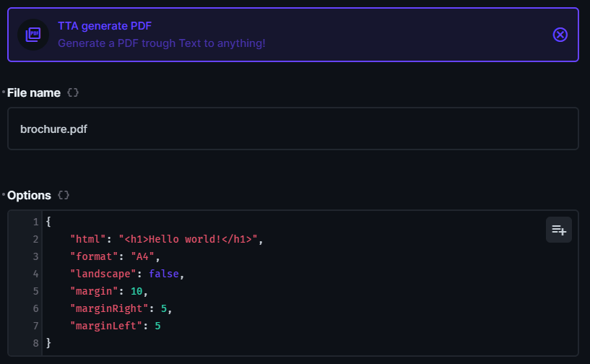This screenshot has width=590, height=364.
Task: Click the "html" key on line 2
Action: tap(87, 239)
